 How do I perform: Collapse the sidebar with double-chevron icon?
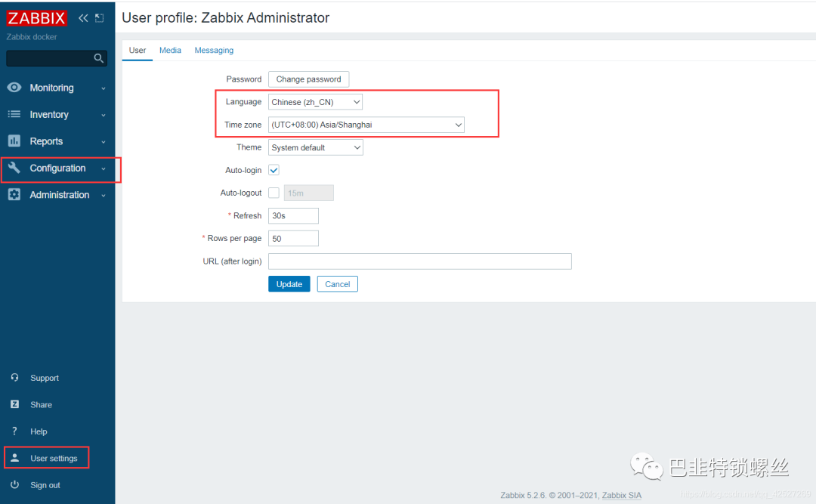click(83, 18)
